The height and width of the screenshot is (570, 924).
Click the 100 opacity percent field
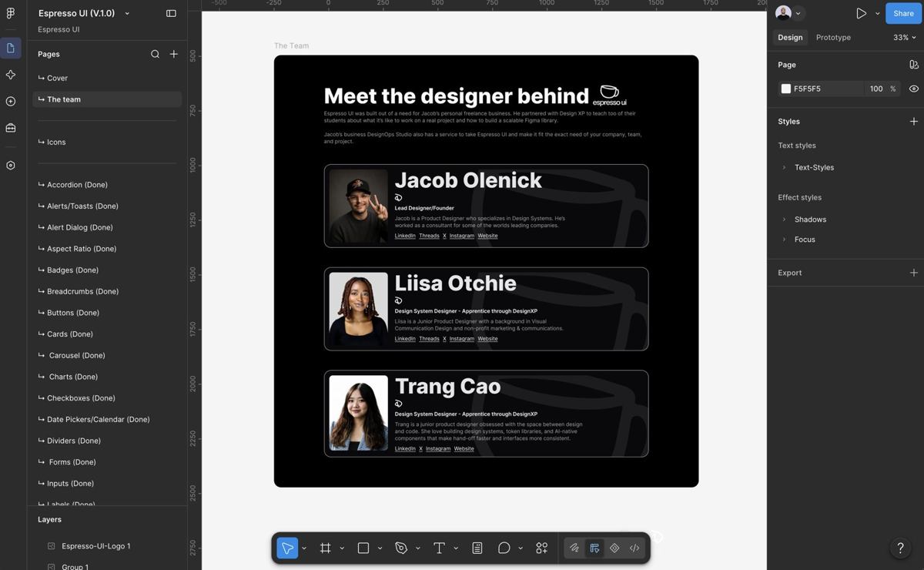pyautogui.click(x=876, y=89)
